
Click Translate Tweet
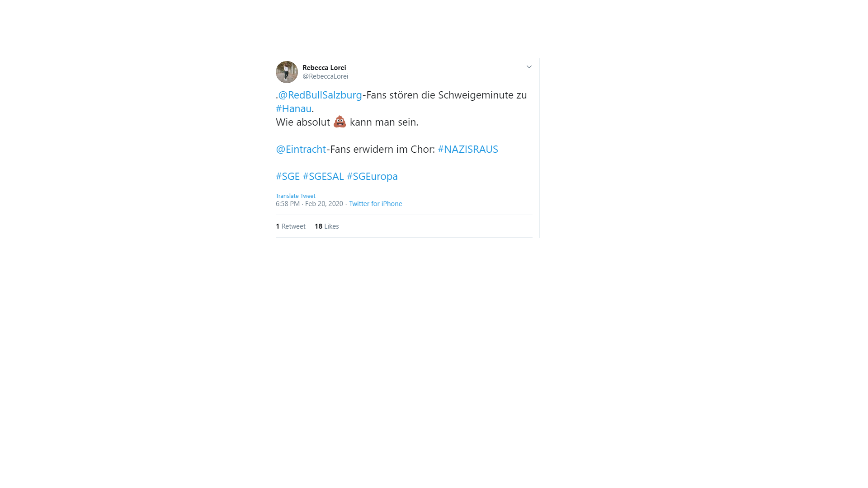pyautogui.click(x=296, y=196)
